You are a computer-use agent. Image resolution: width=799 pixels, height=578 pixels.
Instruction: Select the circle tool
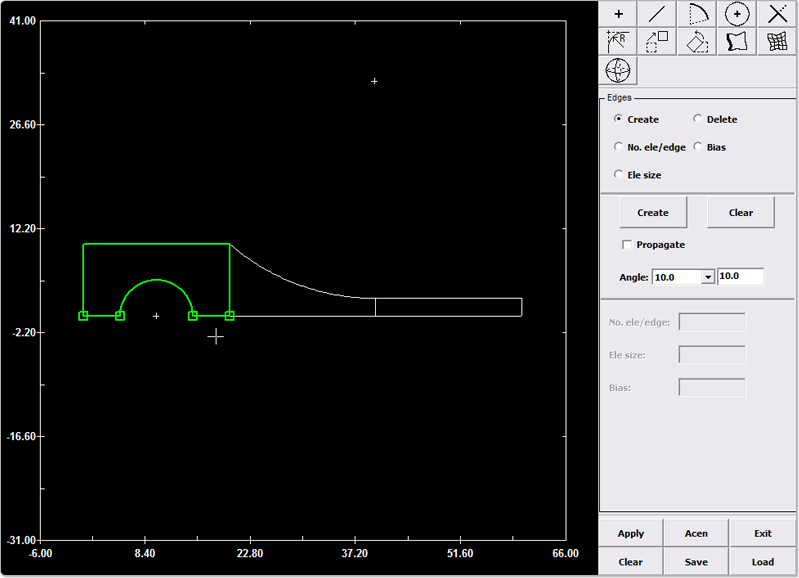coord(737,14)
